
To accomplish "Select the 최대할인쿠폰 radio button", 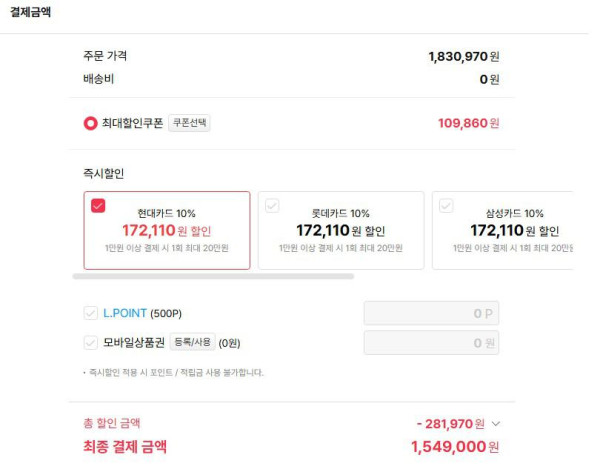I will [90, 123].
